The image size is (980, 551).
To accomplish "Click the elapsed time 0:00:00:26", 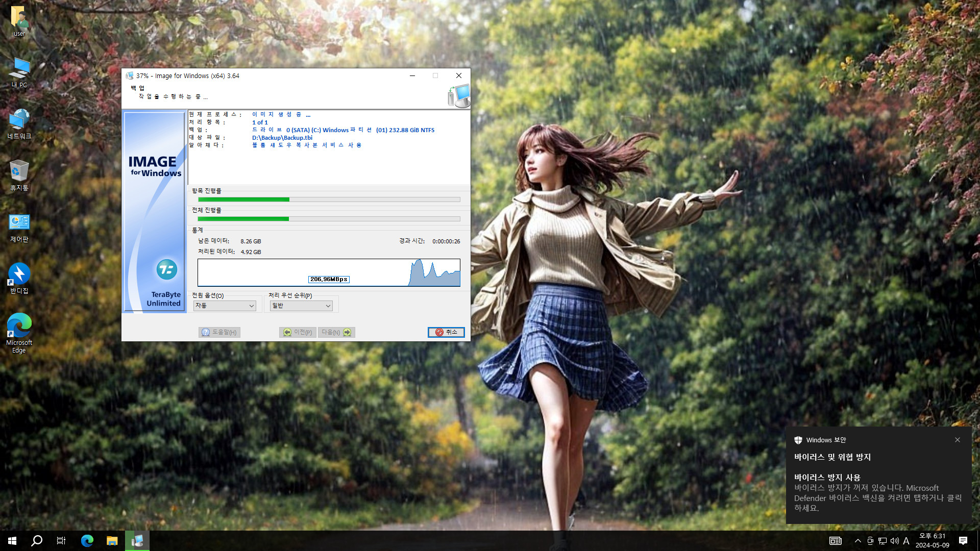I will click(x=446, y=241).
